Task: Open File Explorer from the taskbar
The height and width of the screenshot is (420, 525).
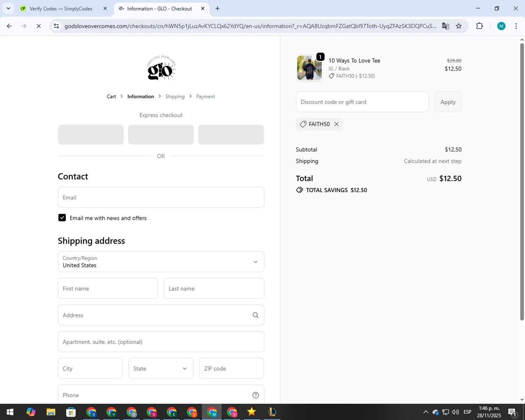Action: tap(51, 412)
